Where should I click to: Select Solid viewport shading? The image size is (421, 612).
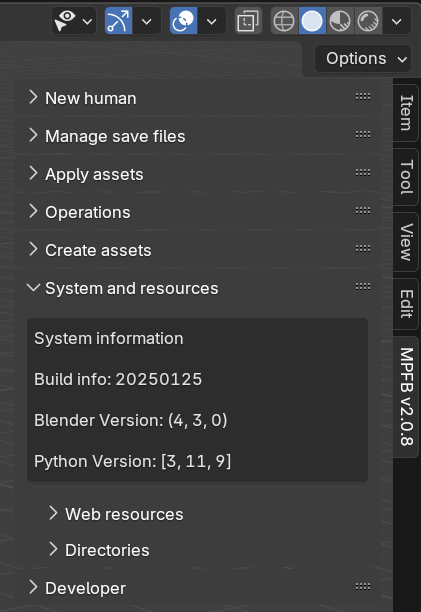[312, 21]
